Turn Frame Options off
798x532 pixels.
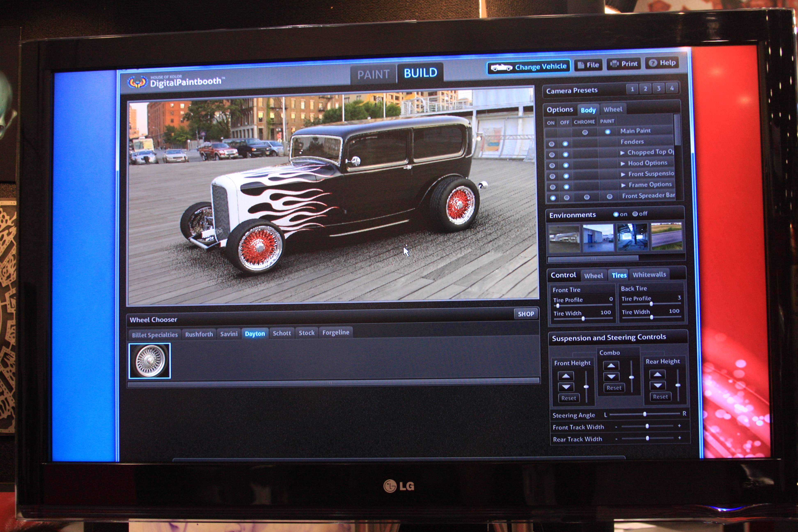click(x=566, y=187)
